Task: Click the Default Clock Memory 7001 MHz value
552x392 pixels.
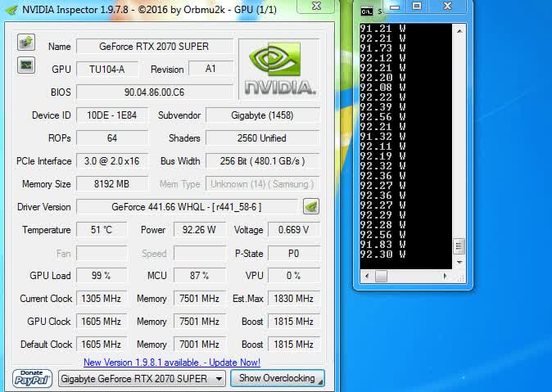Action: pyautogui.click(x=199, y=345)
